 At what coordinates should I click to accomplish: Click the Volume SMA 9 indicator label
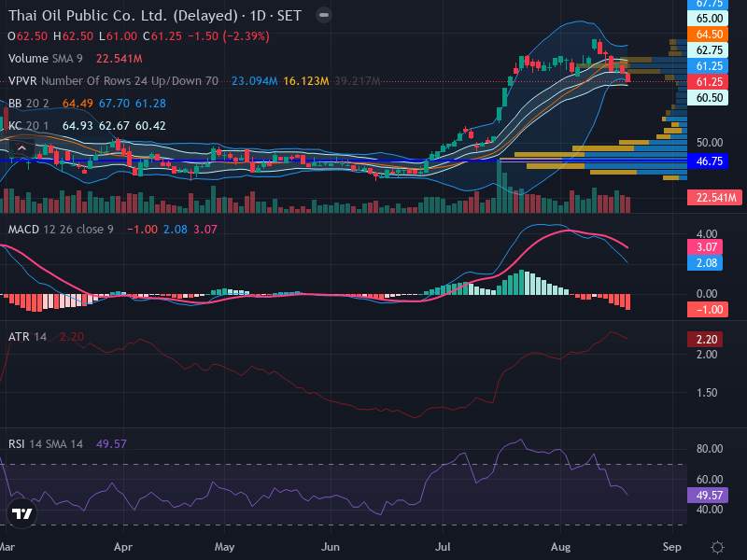pos(45,59)
